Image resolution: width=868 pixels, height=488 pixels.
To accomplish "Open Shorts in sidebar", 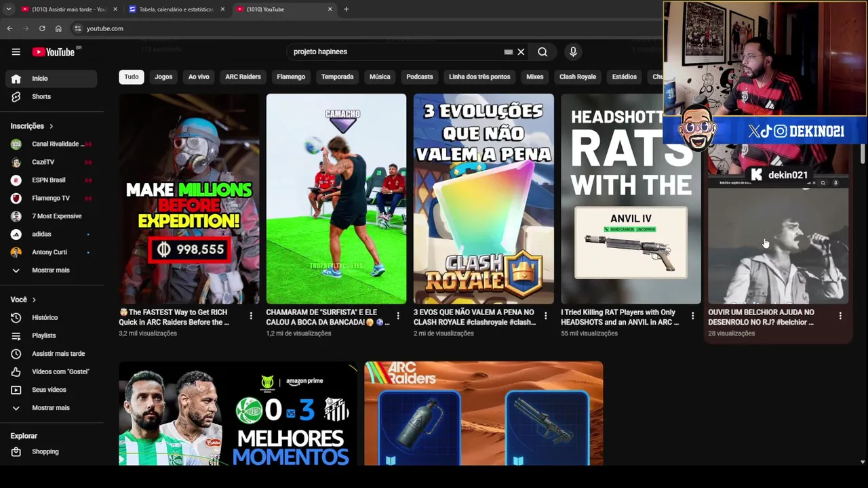I will (52, 97).
